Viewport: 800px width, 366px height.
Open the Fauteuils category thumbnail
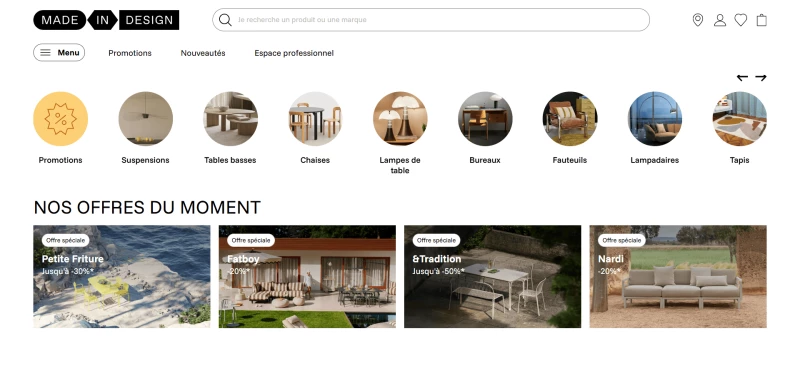(569, 119)
